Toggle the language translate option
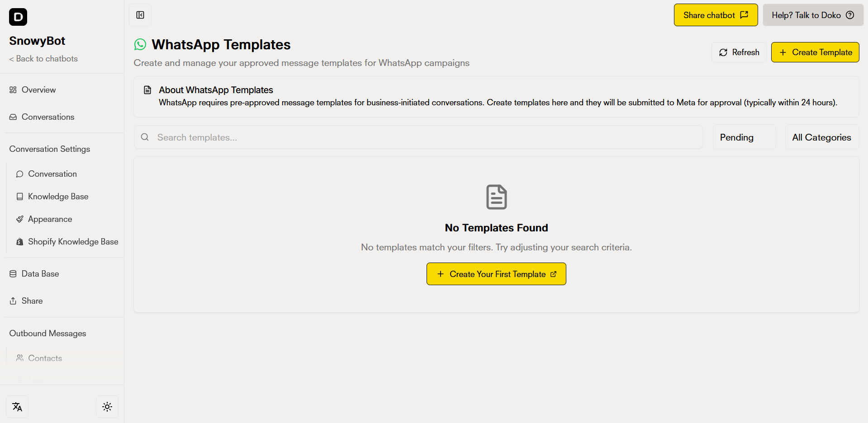The image size is (868, 423). 17,406
